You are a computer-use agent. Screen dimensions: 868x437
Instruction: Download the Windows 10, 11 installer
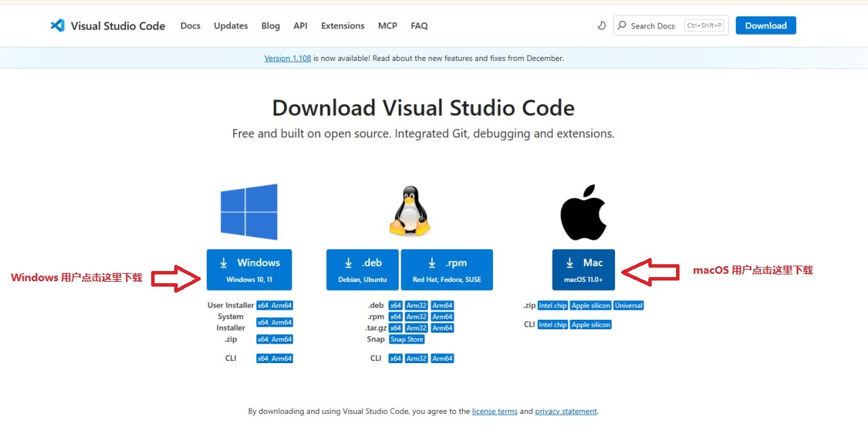tap(249, 270)
